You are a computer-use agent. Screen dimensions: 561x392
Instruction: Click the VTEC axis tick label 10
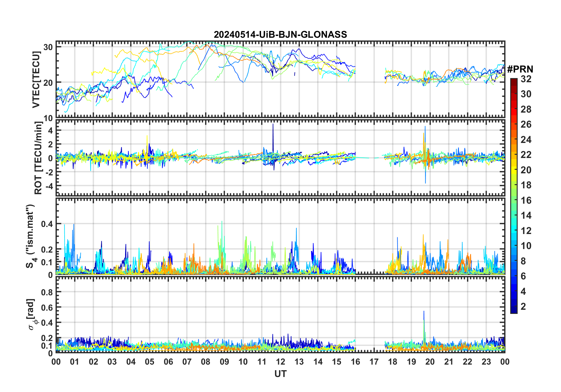coord(48,118)
